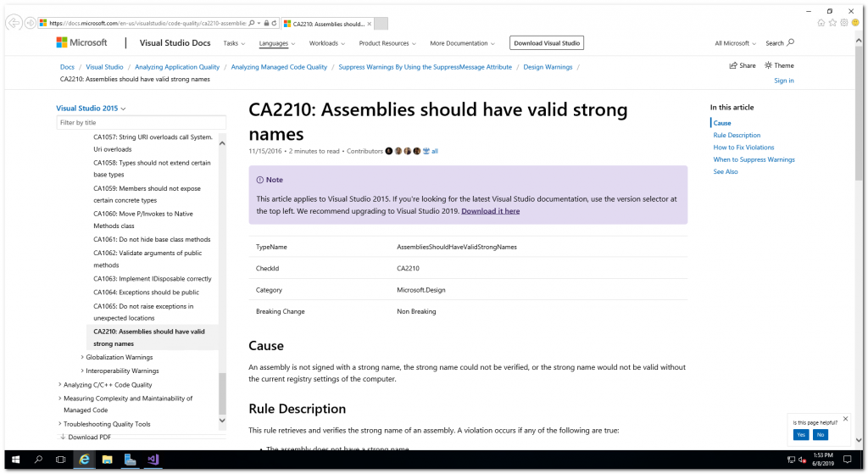The width and height of the screenshot is (868, 474).
Task: Click the browser Favorites star icon
Action: point(832,23)
